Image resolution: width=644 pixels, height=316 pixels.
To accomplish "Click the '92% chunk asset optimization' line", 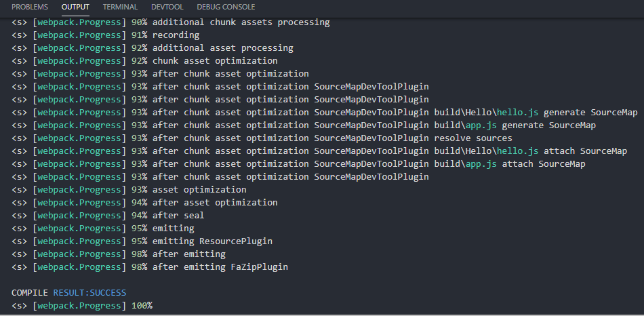I will pos(144,61).
